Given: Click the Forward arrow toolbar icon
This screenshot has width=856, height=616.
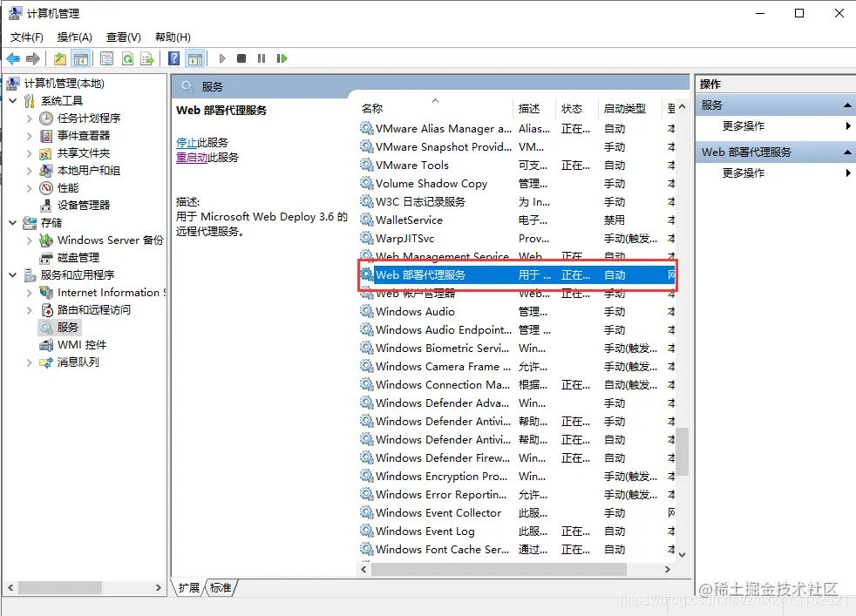Looking at the screenshot, I should [33, 58].
